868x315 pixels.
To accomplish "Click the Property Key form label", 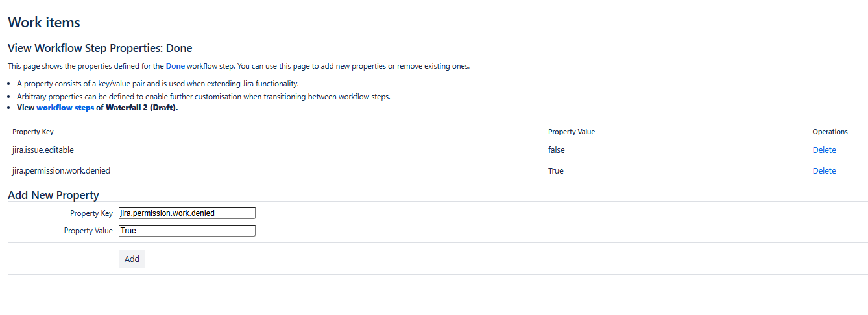I will click(x=91, y=213).
